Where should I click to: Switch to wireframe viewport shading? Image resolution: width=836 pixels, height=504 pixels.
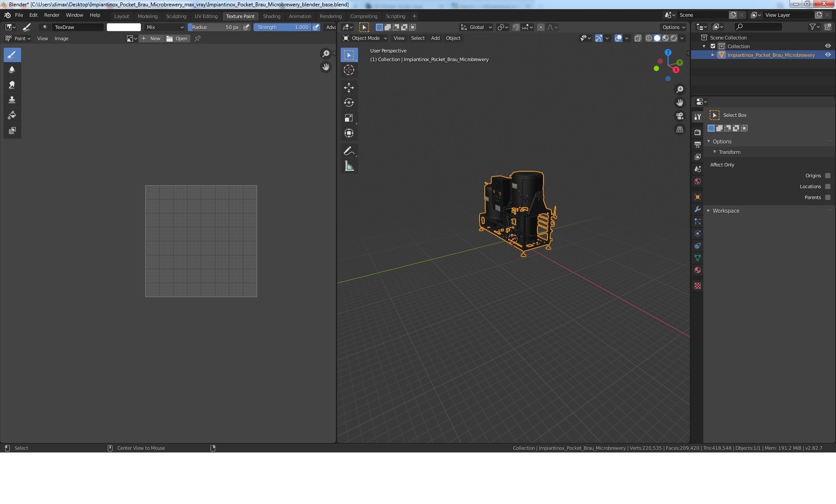tap(648, 38)
